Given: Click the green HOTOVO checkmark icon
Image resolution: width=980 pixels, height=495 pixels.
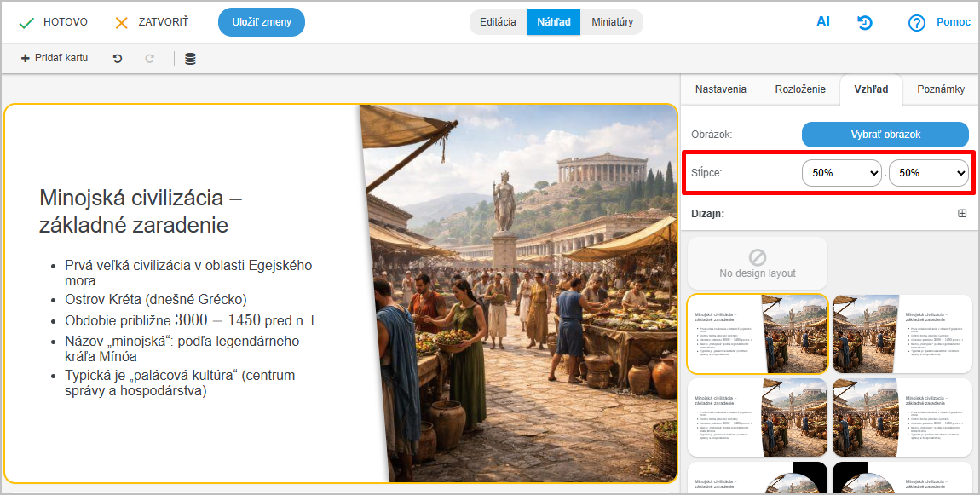Looking at the screenshot, I should click(x=26, y=22).
